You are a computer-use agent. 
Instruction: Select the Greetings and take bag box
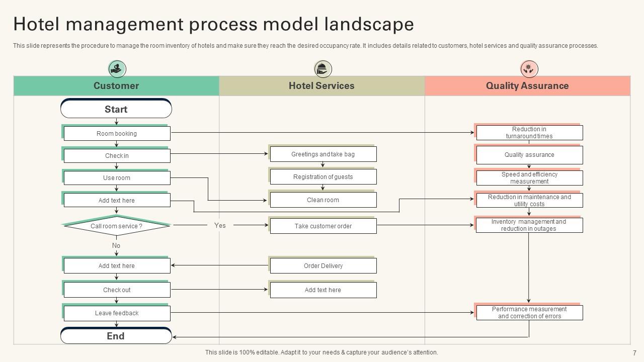323,154
